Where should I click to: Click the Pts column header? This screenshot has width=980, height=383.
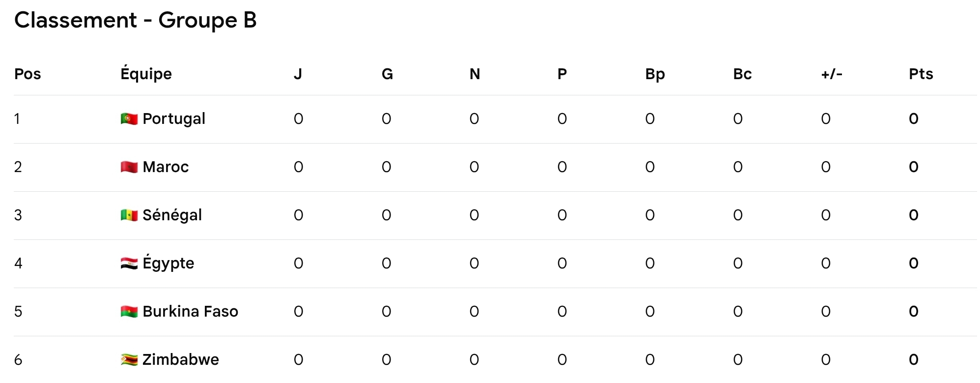tap(921, 74)
